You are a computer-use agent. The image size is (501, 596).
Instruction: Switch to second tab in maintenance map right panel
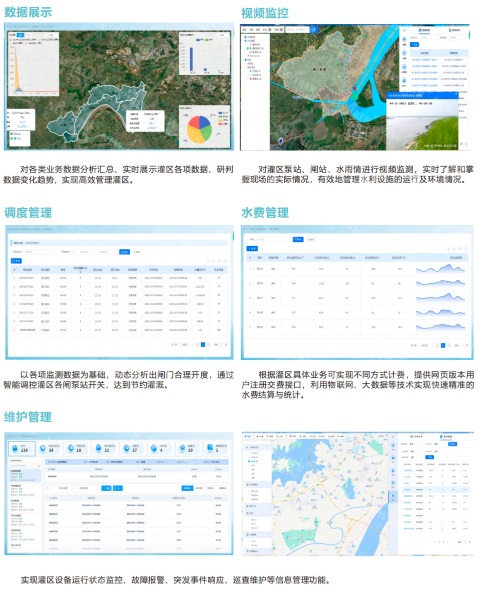[x=447, y=437]
